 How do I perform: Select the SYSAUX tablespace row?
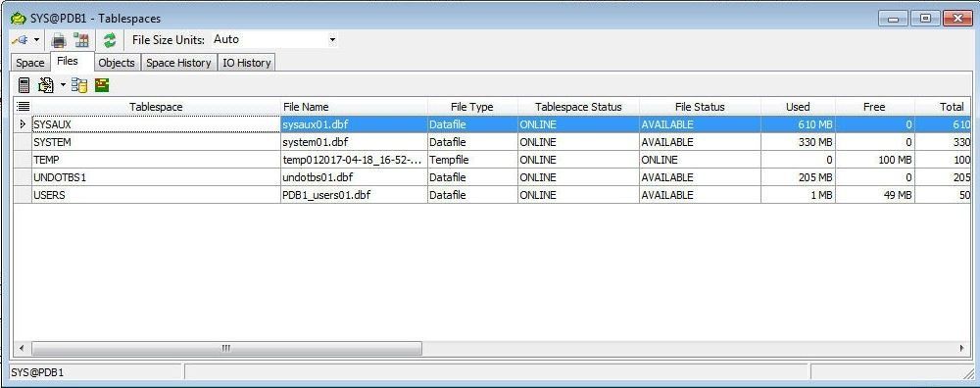pos(493,124)
